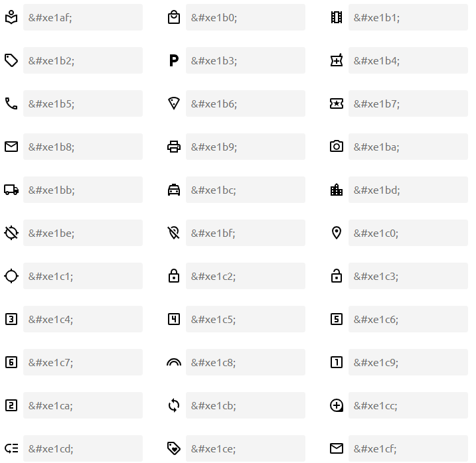Click the taxi car icon
Screen dimensions: 476x463
(174, 190)
